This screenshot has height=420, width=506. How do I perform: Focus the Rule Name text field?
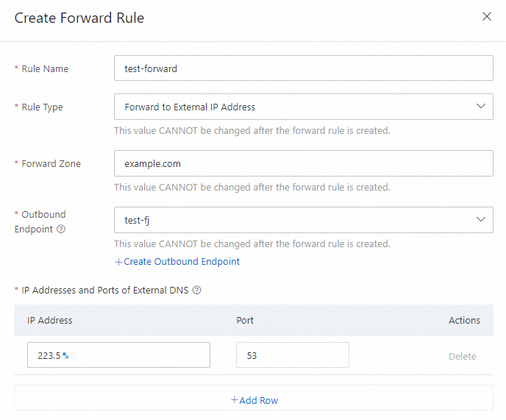point(303,68)
